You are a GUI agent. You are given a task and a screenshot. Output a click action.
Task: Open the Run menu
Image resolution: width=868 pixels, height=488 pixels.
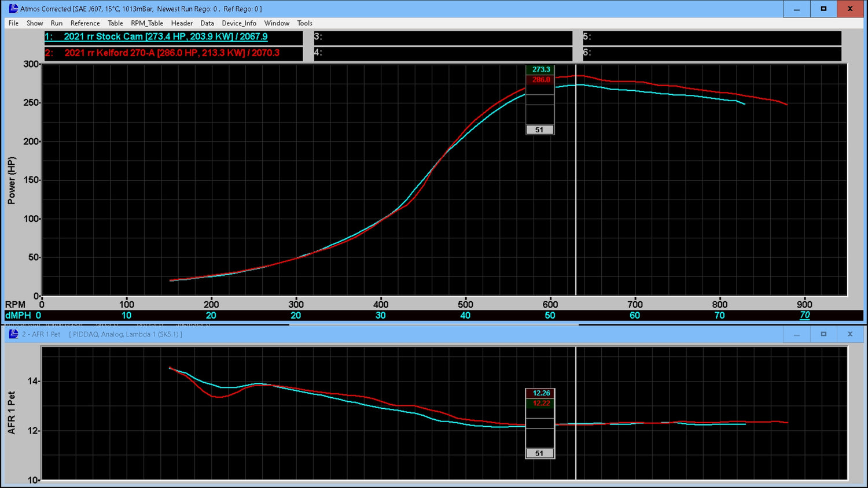(x=56, y=23)
